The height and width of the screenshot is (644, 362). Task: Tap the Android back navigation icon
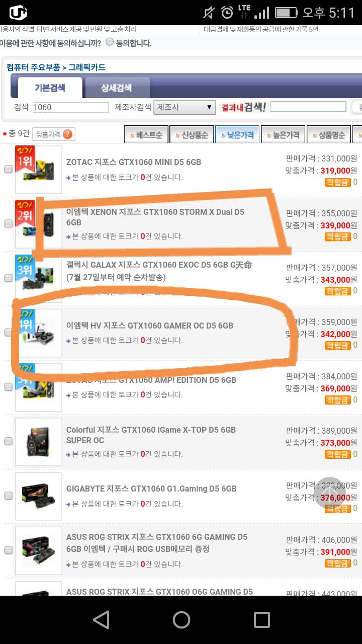point(101,620)
